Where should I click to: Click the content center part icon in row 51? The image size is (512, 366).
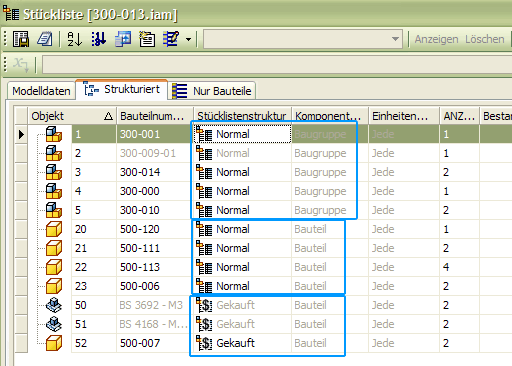54,324
